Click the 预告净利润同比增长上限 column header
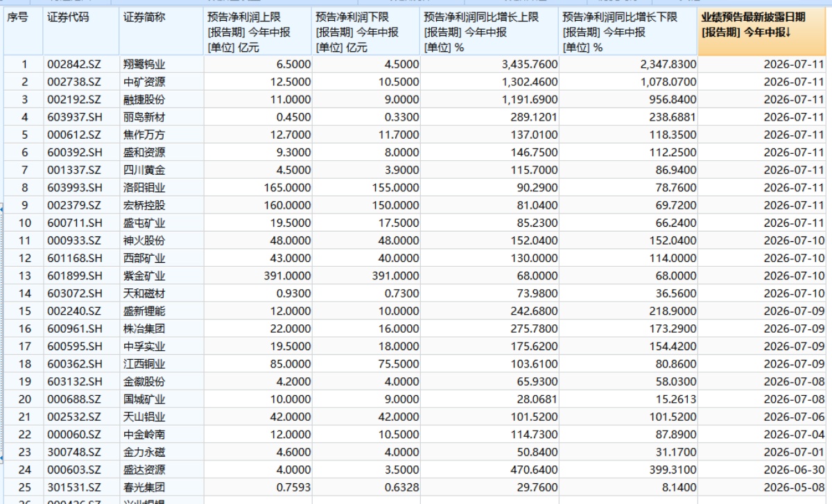 (489, 32)
